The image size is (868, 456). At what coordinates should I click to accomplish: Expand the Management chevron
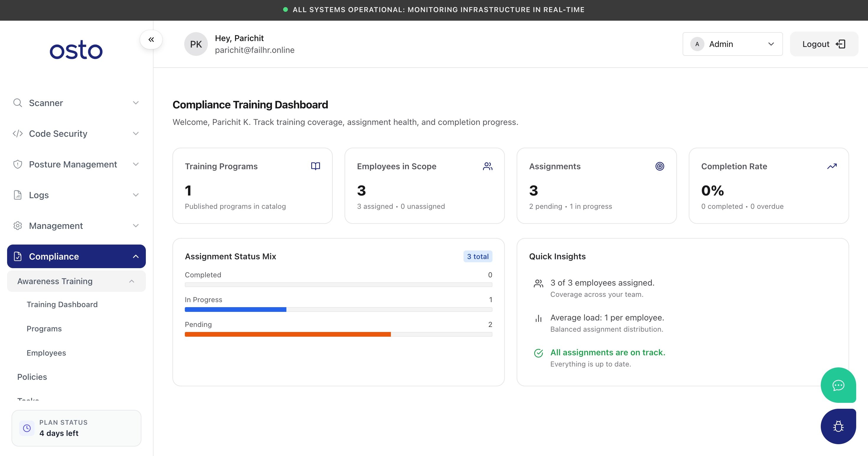[x=136, y=225]
